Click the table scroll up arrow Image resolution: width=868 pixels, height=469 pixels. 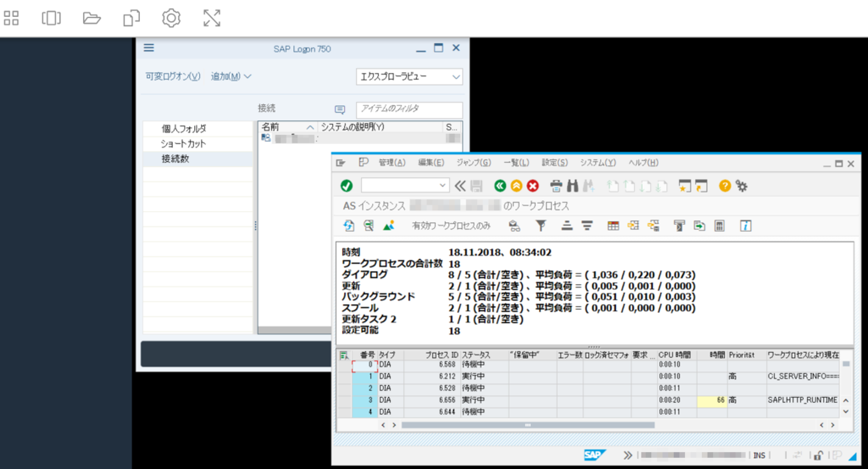tap(846, 399)
